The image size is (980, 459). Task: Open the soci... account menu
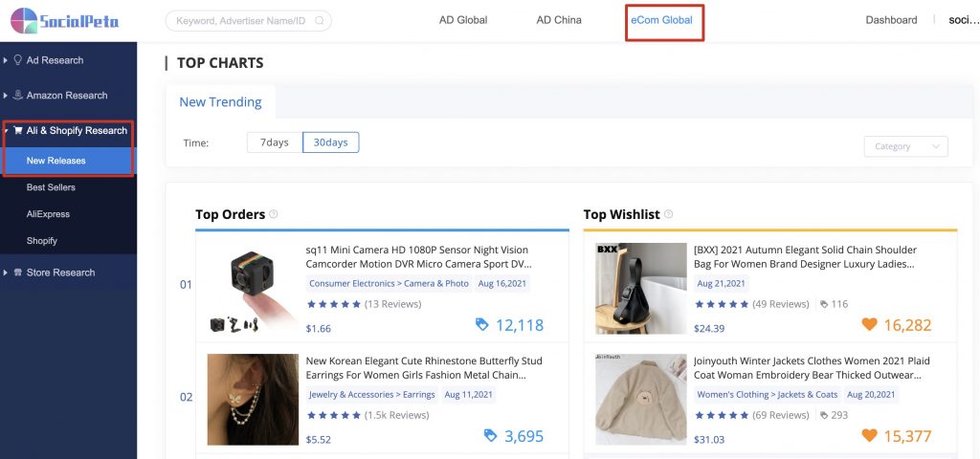point(963,20)
